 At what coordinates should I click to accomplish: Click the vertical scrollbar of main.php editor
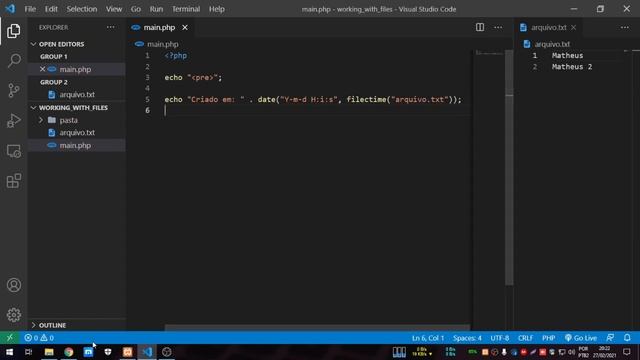point(509,167)
